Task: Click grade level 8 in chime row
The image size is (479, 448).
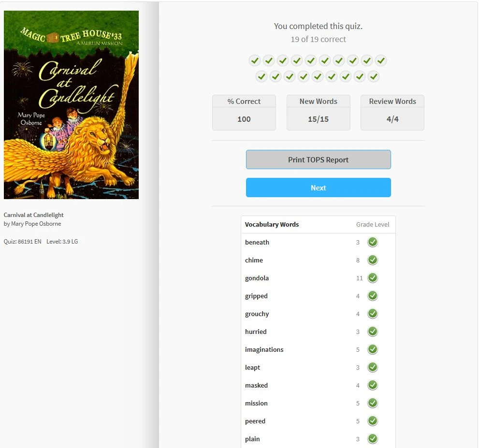Action: [358, 260]
